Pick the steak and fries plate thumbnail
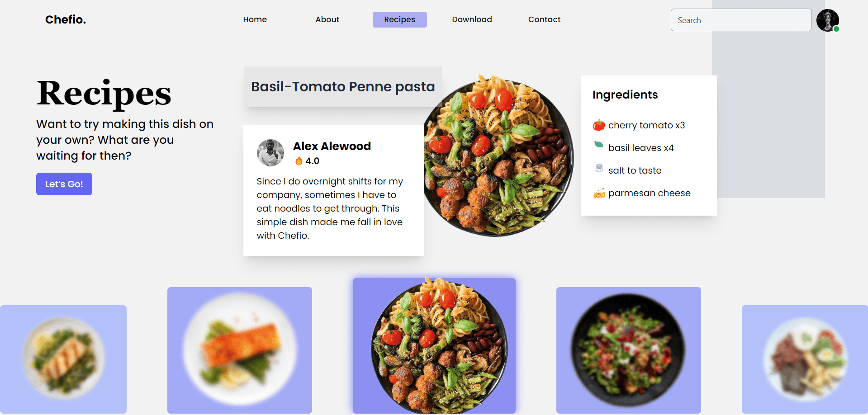This screenshot has height=415, width=868. (805, 359)
